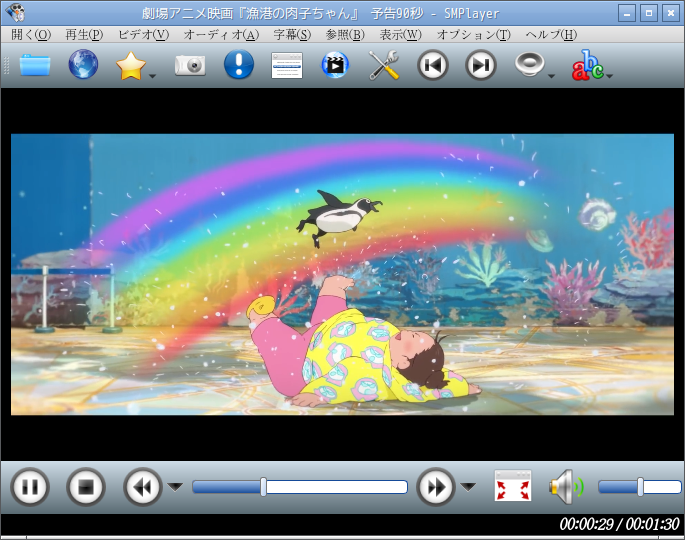Expand the forward seek options dropdown arrow
This screenshot has height=540, width=685.
tap(468, 487)
